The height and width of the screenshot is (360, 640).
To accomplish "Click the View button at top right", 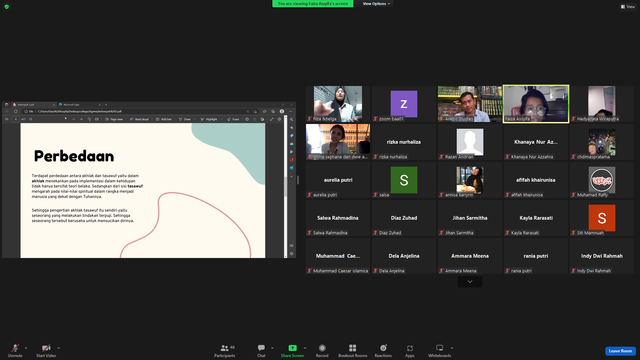I will pyautogui.click(x=628, y=7).
